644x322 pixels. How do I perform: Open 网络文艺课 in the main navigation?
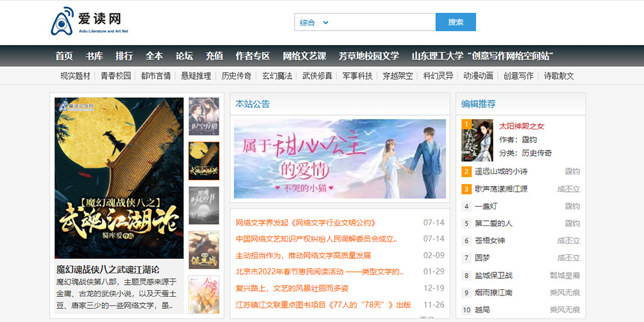click(x=305, y=56)
